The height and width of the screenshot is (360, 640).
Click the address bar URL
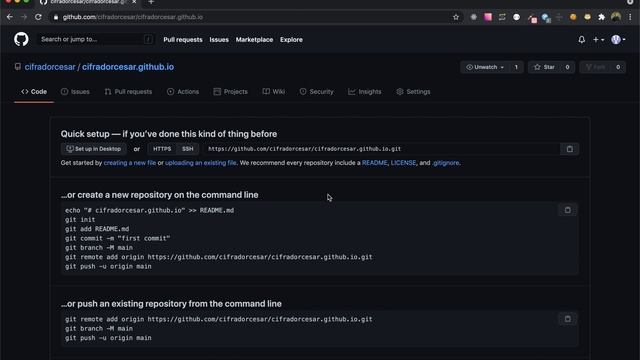point(133,17)
